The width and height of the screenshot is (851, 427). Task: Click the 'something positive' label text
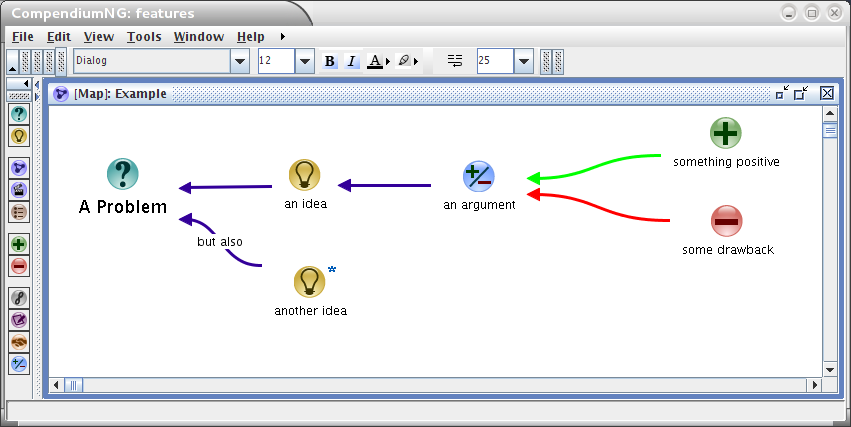coord(726,162)
